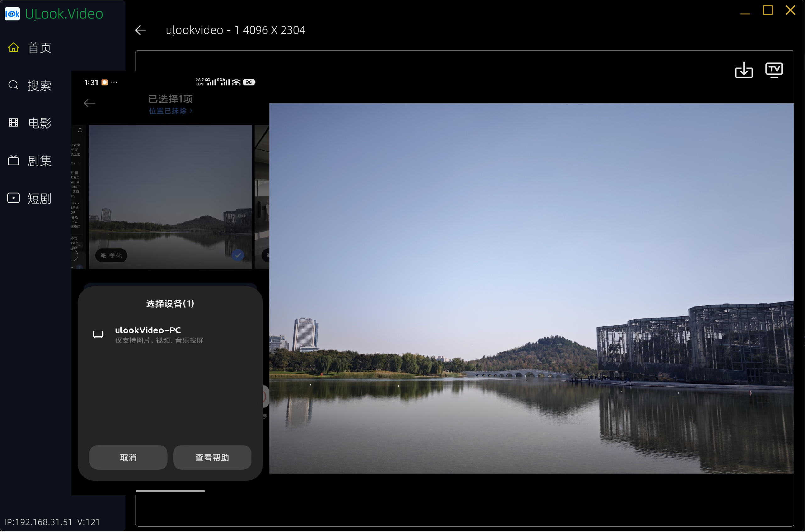Click the IP:192.168.31.51 status text
This screenshot has height=532, width=805.
(39, 522)
